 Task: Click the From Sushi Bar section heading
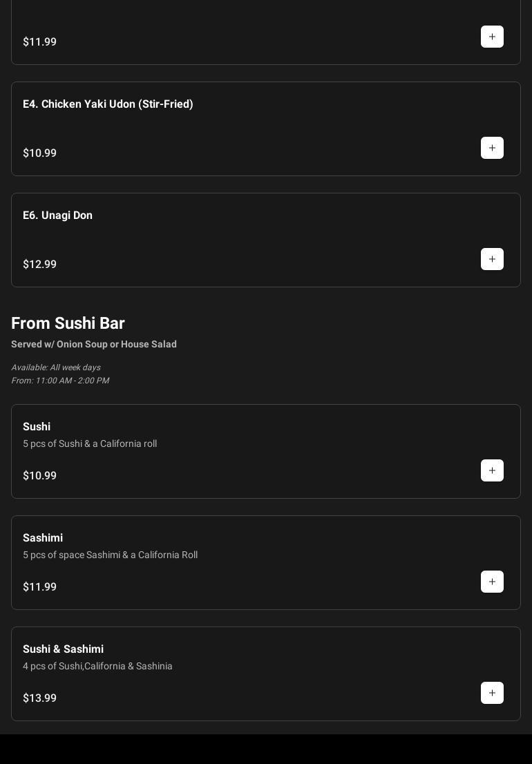(x=68, y=323)
